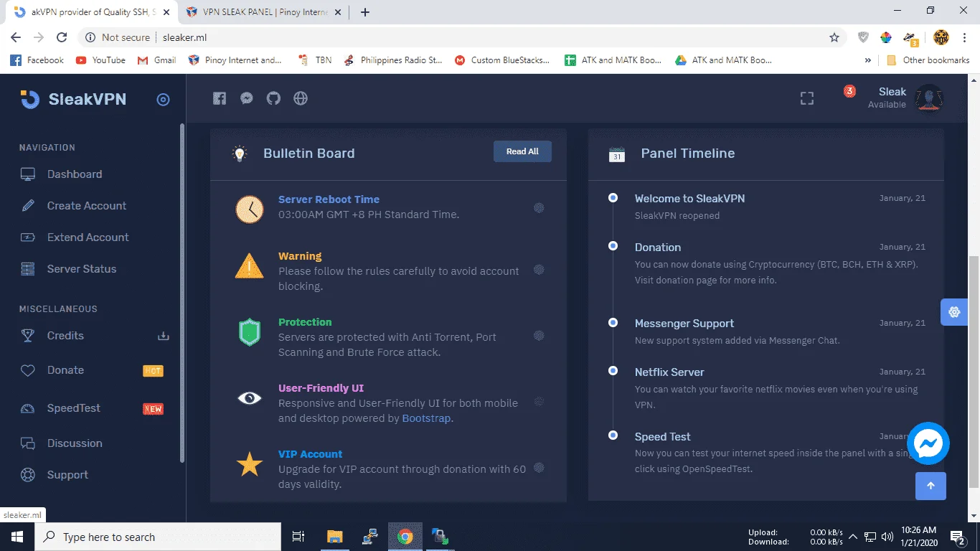Bookmark this page with the star icon
Screen dimensions: 980x551
tap(834, 37)
